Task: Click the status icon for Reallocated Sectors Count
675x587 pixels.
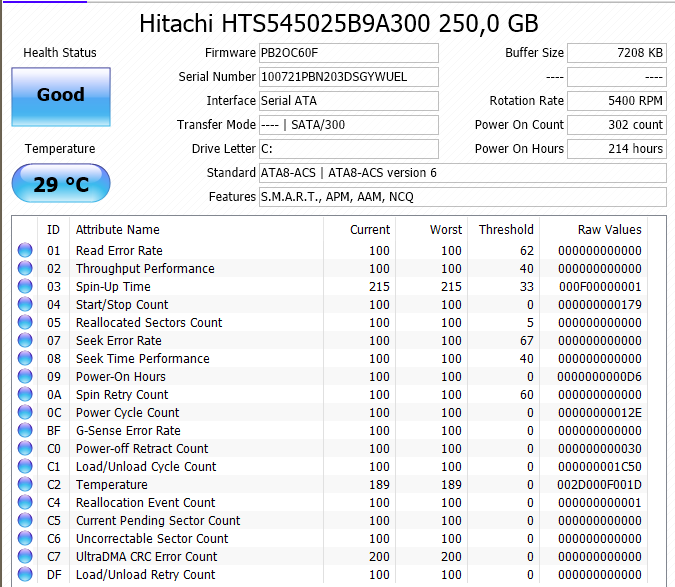Action: point(25,322)
